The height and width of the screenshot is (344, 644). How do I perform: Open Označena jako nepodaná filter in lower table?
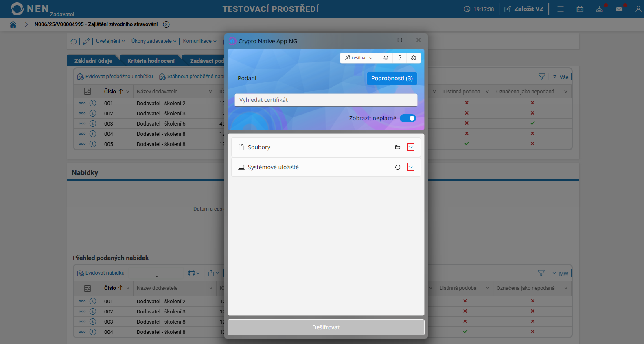coord(566,288)
